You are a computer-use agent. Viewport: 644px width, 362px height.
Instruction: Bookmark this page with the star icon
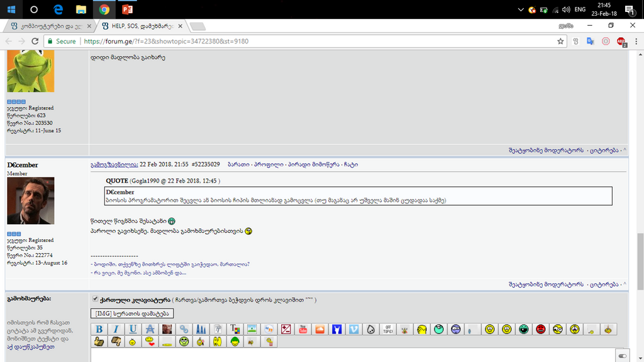560,41
